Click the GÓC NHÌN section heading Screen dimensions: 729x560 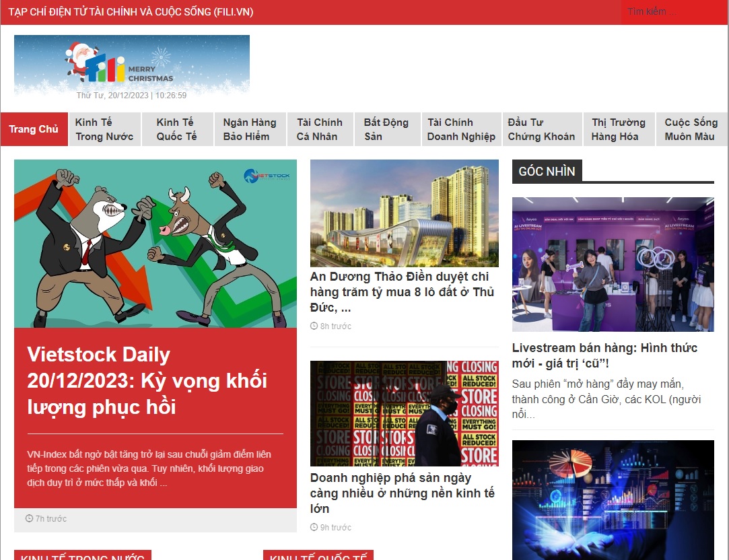tap(547, 172)
